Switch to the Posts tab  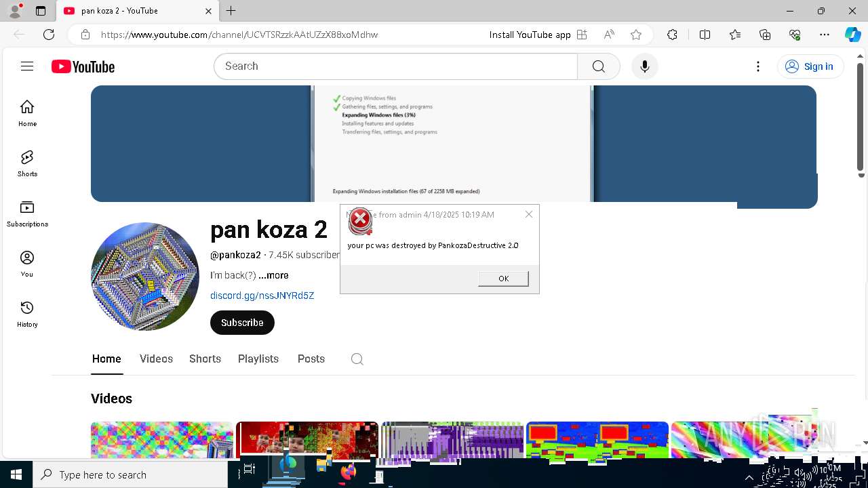pyautogui.click(x=311, y=359)
